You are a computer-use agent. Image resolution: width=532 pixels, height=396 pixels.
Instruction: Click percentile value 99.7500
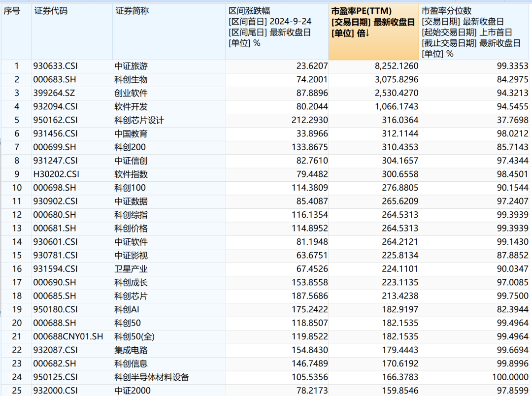tap(512, 296)
